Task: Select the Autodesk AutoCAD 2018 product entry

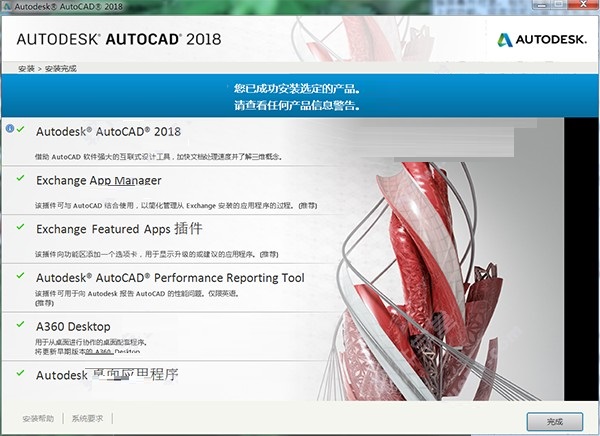Action: point(110,131)
